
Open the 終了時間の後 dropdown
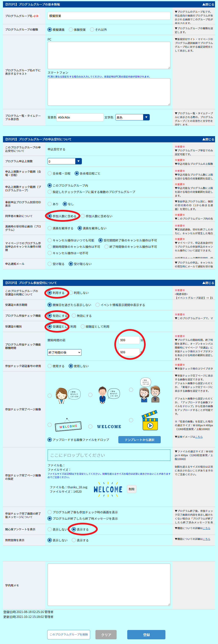point(64,352)
